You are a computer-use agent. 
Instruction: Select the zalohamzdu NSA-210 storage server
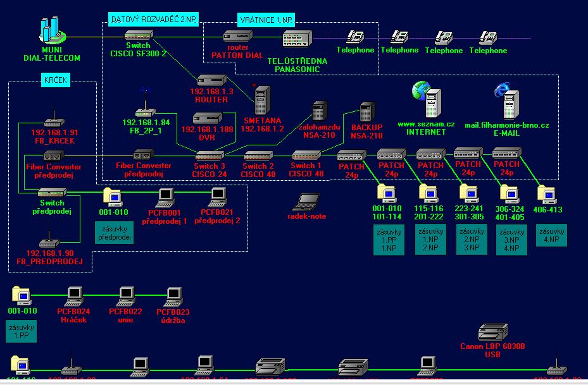point(320,111)
